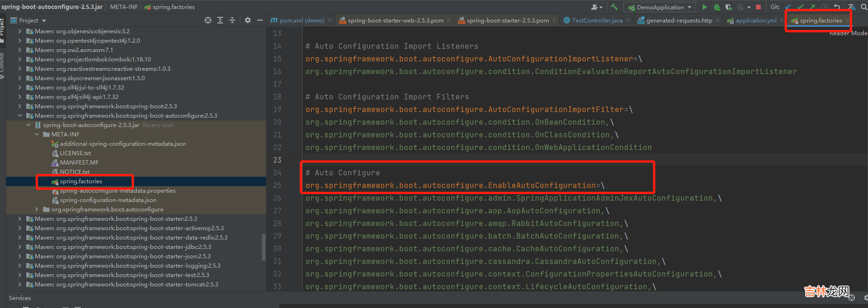Build the project using the hammer icon
This screenshot has width=868, height=308.
[x=614, y=7]
